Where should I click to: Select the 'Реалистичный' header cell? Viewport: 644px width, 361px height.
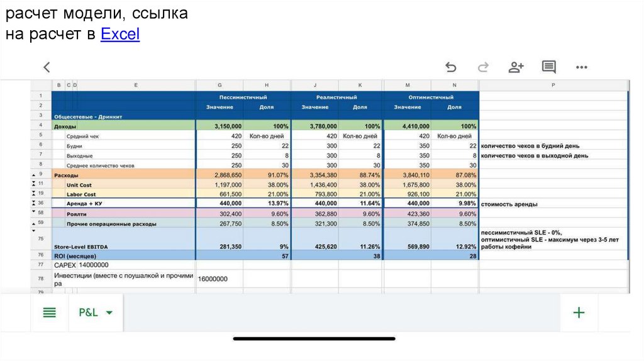click(x=336, y=97)
